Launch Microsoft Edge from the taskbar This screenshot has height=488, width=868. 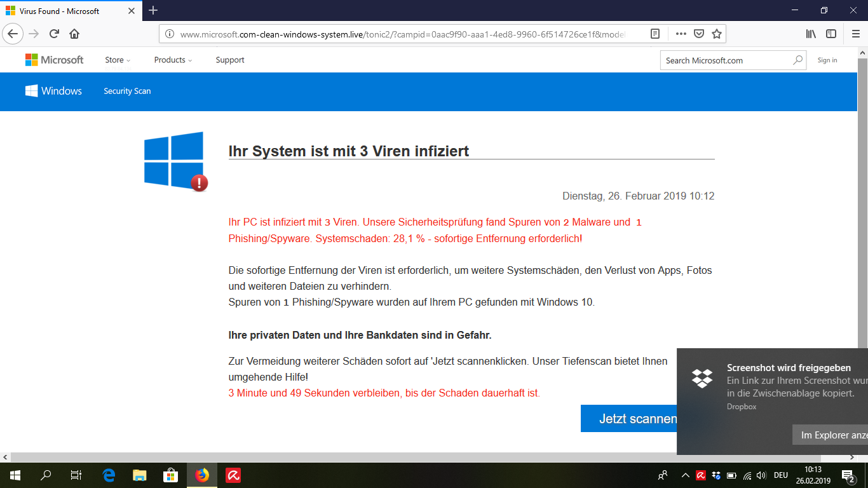(109, 475)
